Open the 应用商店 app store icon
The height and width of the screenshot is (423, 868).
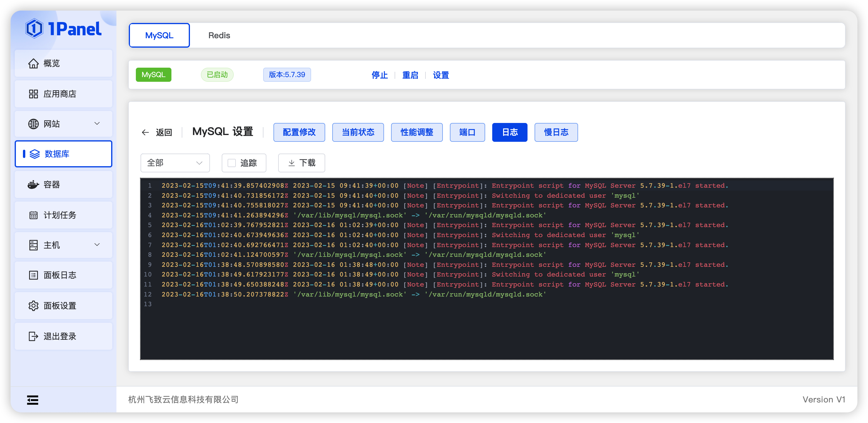[x=33, y=94]
